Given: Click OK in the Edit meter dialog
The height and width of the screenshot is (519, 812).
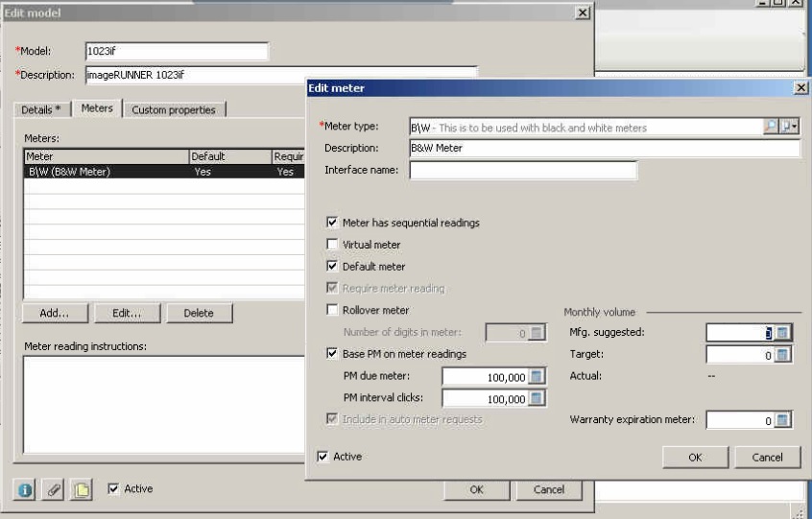Looking at the screenshot, I should click(695, 458).
